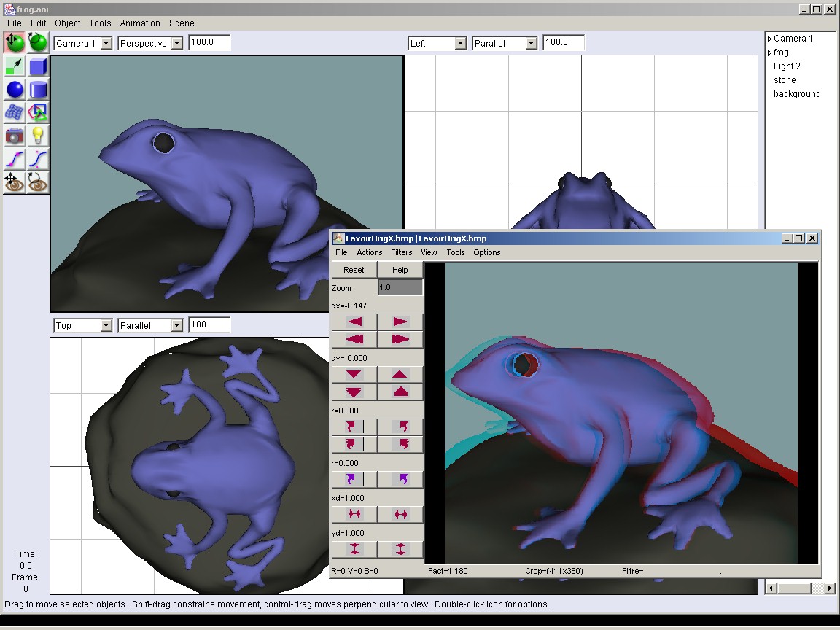Open the Camera 1 view dropdown
The height and width of the screenshot is (630, 840).
coord(83,44)
